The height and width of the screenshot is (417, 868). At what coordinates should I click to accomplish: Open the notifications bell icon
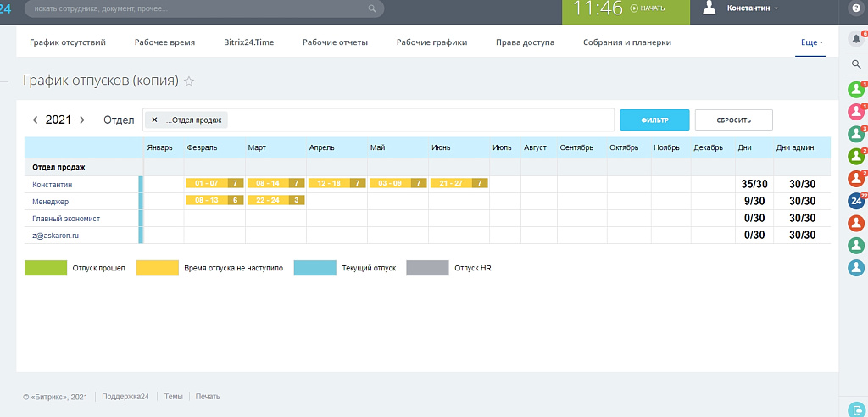pos(855,39)
